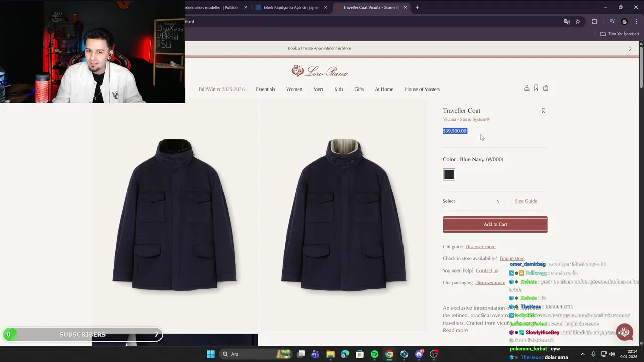Image resolution: width=644 pixels, height=362 pixels.
Task: Click the Loro Piana logo
Action: (x=319, y=71)
